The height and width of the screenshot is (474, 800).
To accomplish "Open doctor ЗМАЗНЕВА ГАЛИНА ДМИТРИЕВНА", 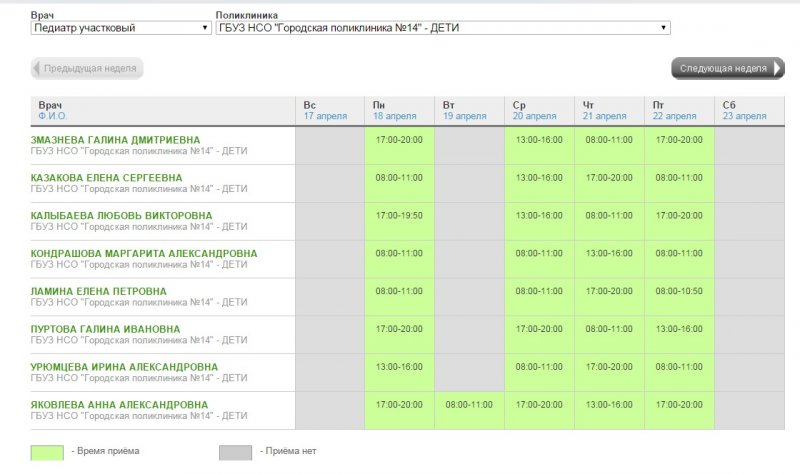I will (115, 140).
